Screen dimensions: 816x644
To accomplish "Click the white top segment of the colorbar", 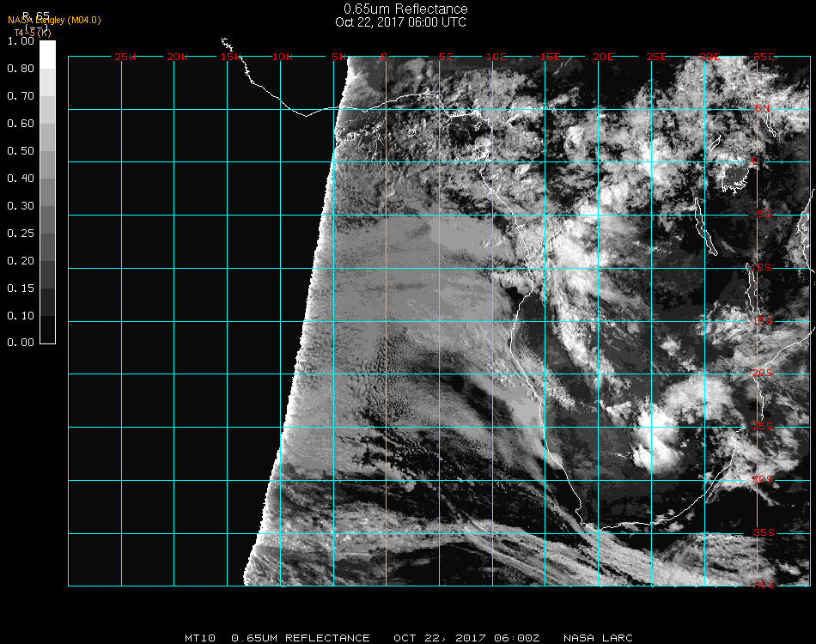I will tap(47, 54).
